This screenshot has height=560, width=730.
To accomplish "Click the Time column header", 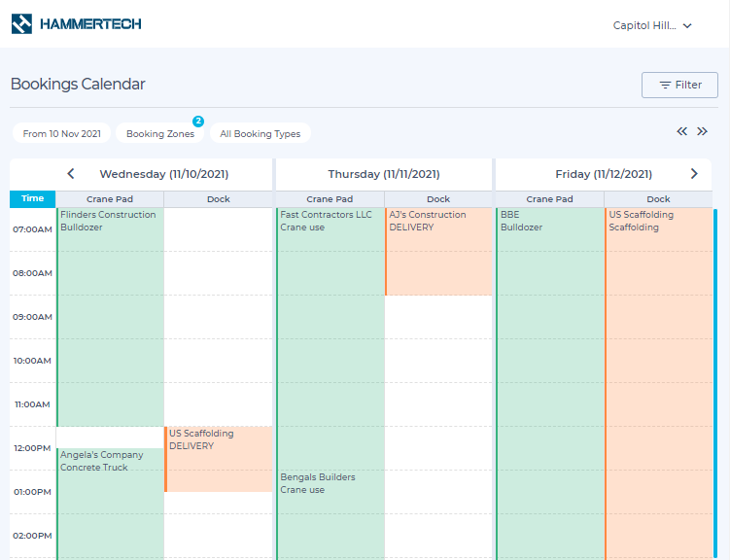I will point(33,199).
